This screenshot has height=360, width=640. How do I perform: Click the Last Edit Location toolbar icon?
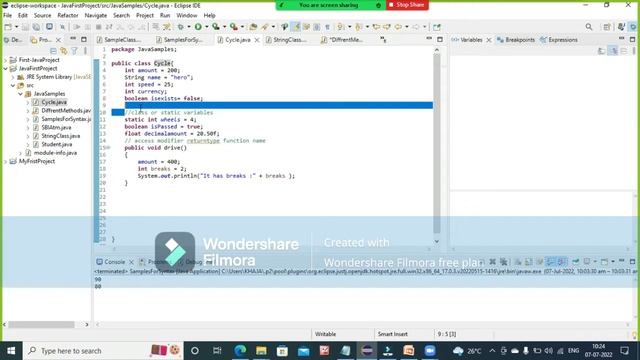pos(376,27)
